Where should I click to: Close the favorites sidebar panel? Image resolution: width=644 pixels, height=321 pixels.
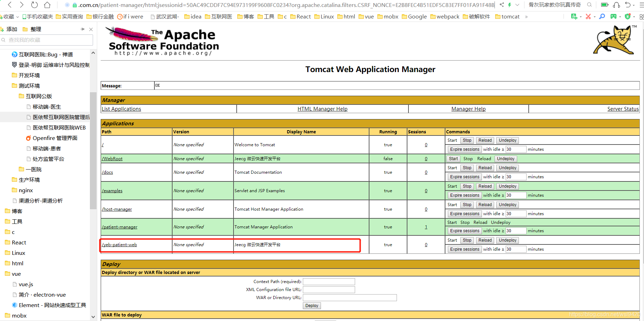91,29
